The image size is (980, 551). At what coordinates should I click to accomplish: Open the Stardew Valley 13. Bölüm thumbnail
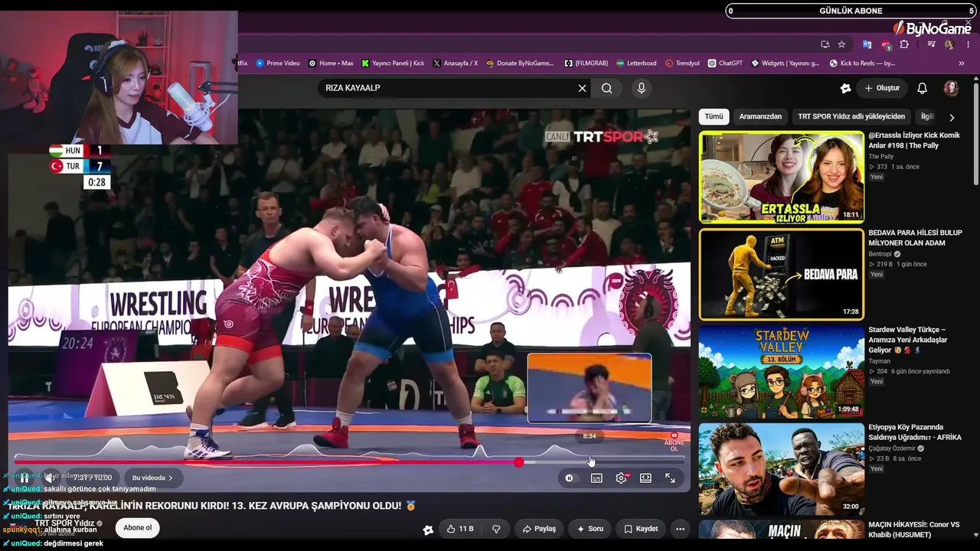coord(781,372)
